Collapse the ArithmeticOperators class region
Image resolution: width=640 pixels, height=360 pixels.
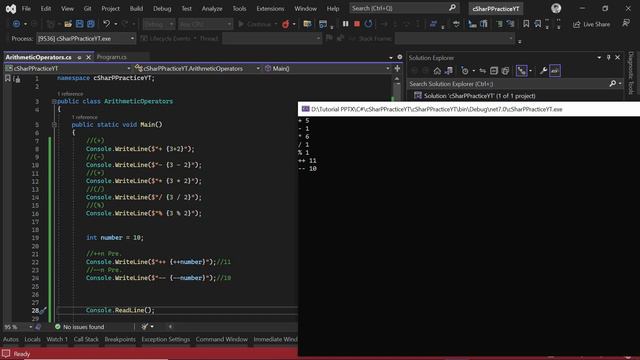coord(54,101)
